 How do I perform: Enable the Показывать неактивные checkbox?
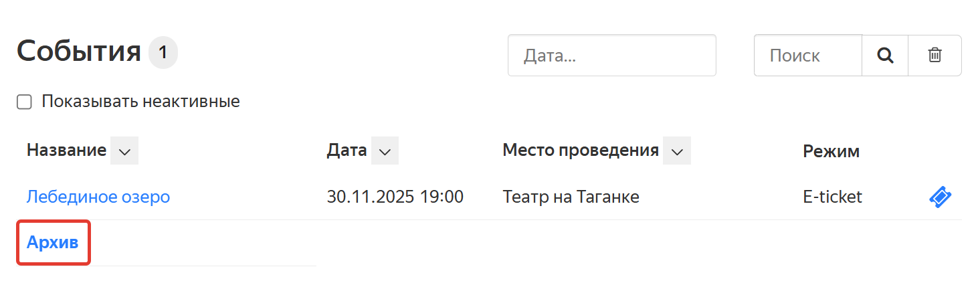click(x=25, y=102)
